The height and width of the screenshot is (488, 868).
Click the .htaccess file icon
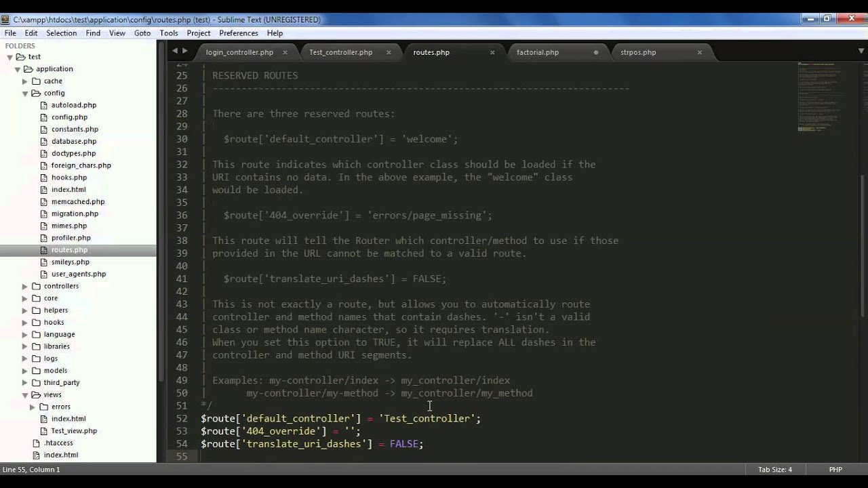pos(37,443)
